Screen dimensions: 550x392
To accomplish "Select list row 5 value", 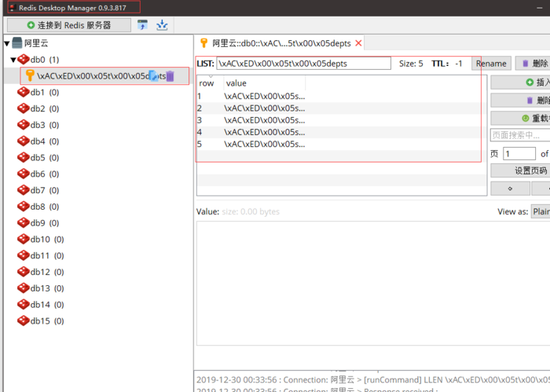I will click(265, 144).
